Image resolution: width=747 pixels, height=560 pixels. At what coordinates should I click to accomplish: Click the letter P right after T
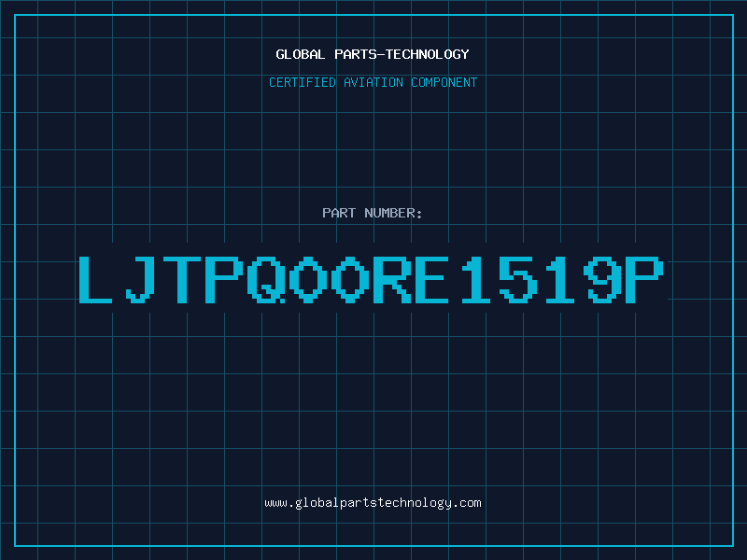(x=224, y=279)
